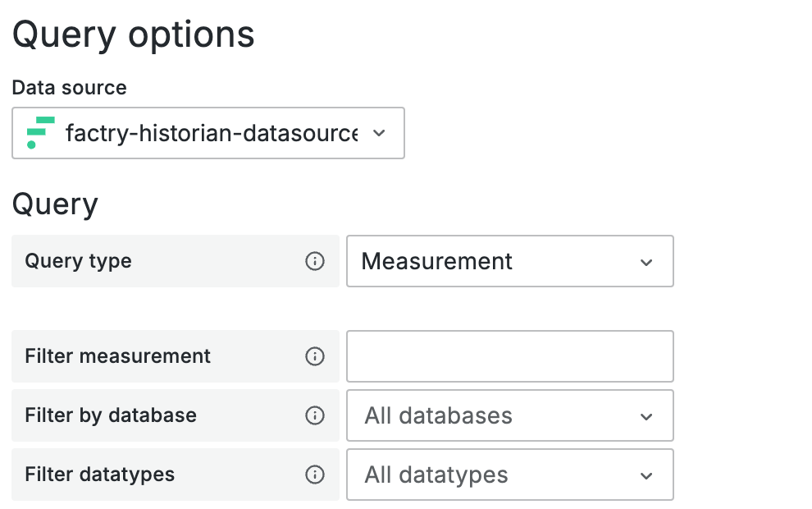Focus the Filter measurement input field
Viewport: 812px width, 509px height.
pyautogui.click(x=510, y=356)
